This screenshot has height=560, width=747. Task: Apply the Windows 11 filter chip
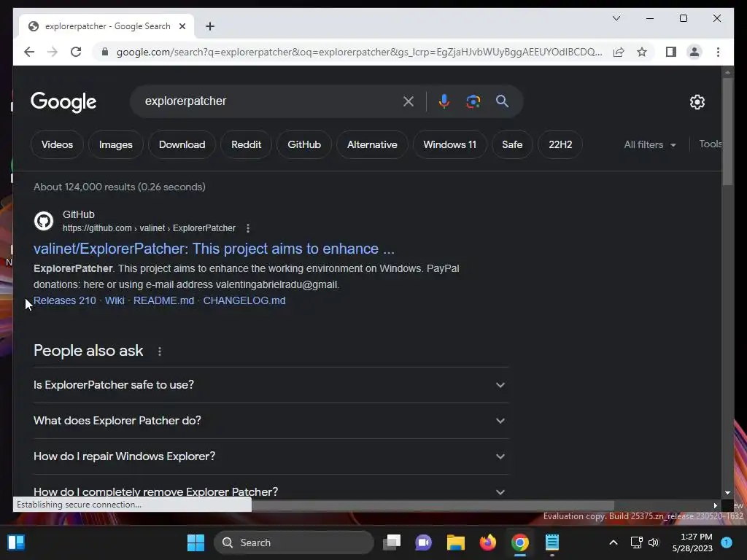[449, 144]
